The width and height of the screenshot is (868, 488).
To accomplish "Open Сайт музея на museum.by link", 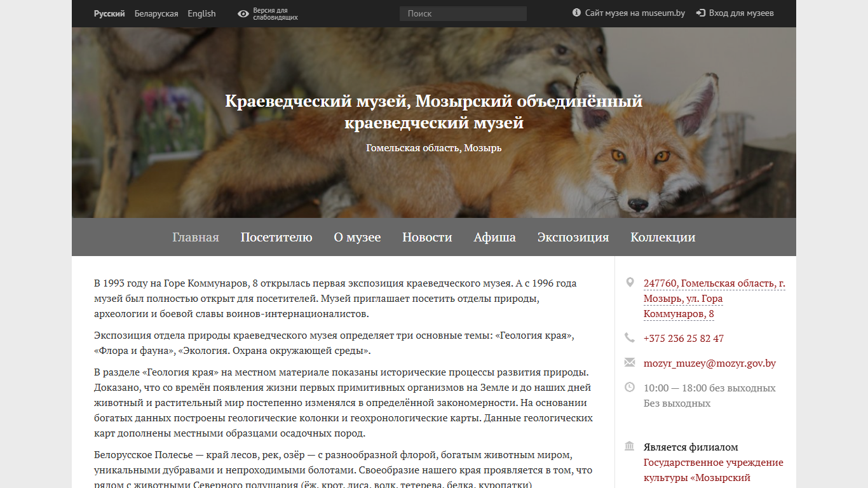I will [x=635, y=13].
